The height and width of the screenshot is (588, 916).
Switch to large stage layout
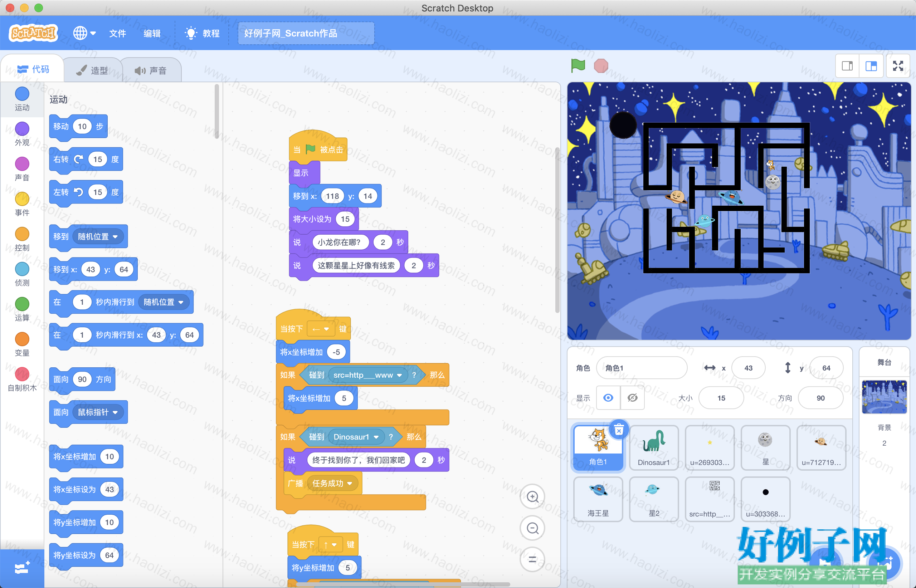(x=871, y=66)
